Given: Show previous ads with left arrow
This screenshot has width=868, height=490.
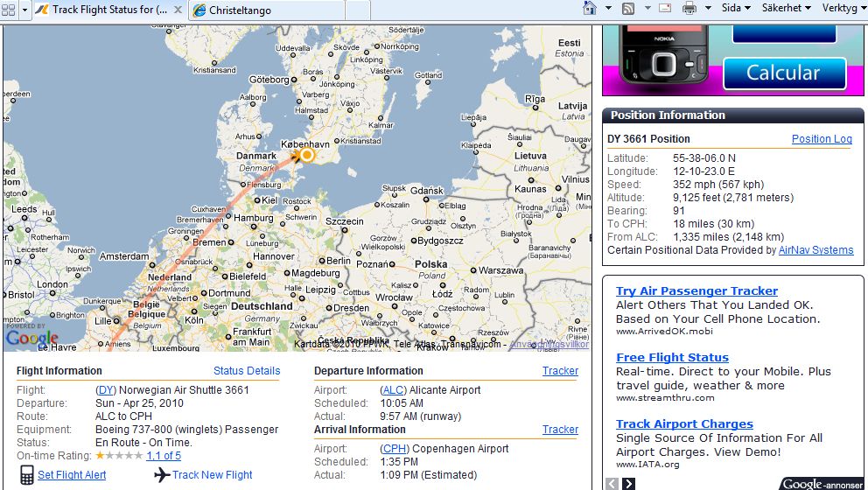Looking at the screenshot, I should 612,483.
